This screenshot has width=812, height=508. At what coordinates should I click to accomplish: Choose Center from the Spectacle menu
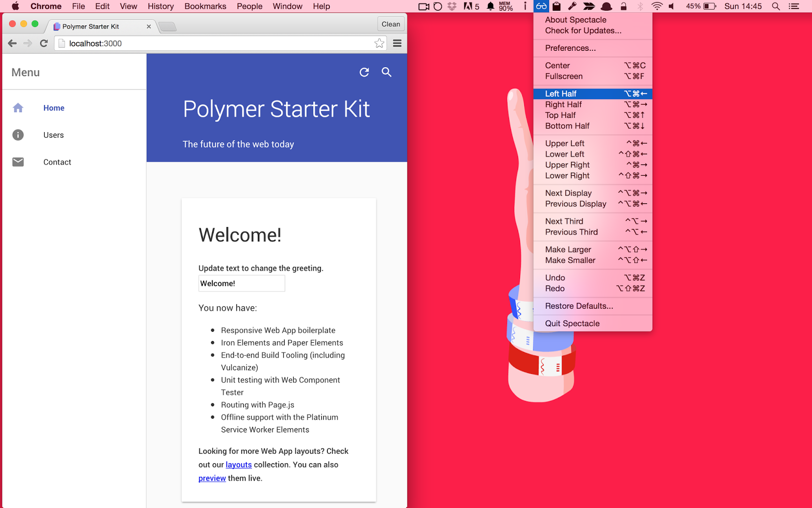pyautogui.click(x=593, y=65)
